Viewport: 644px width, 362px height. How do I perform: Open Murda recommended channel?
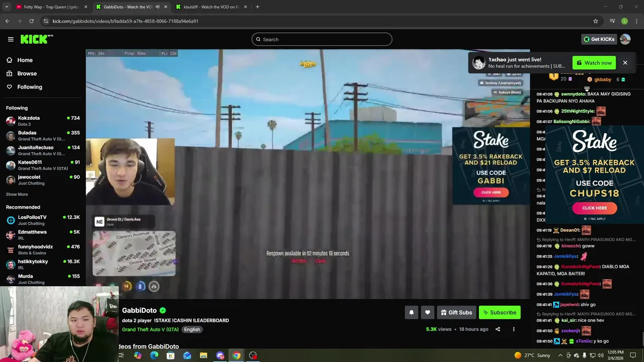43,279
